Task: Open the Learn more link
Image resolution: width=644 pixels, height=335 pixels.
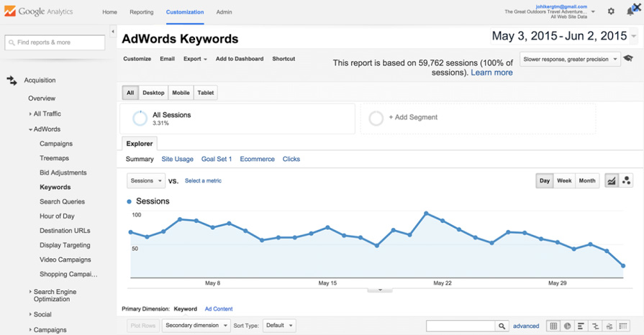Action: click(491, 73)
